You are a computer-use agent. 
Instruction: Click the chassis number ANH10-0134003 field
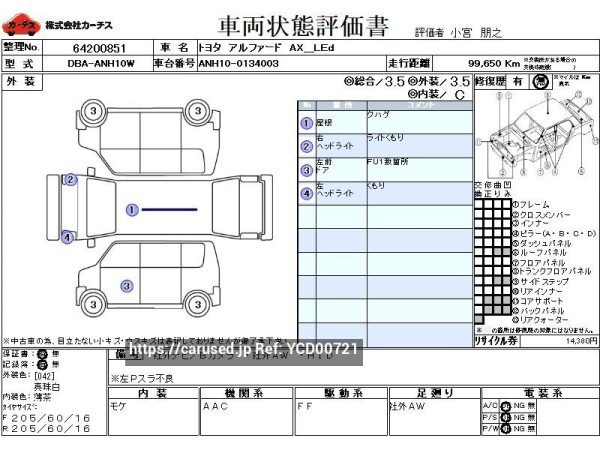(x=240, y=63)
